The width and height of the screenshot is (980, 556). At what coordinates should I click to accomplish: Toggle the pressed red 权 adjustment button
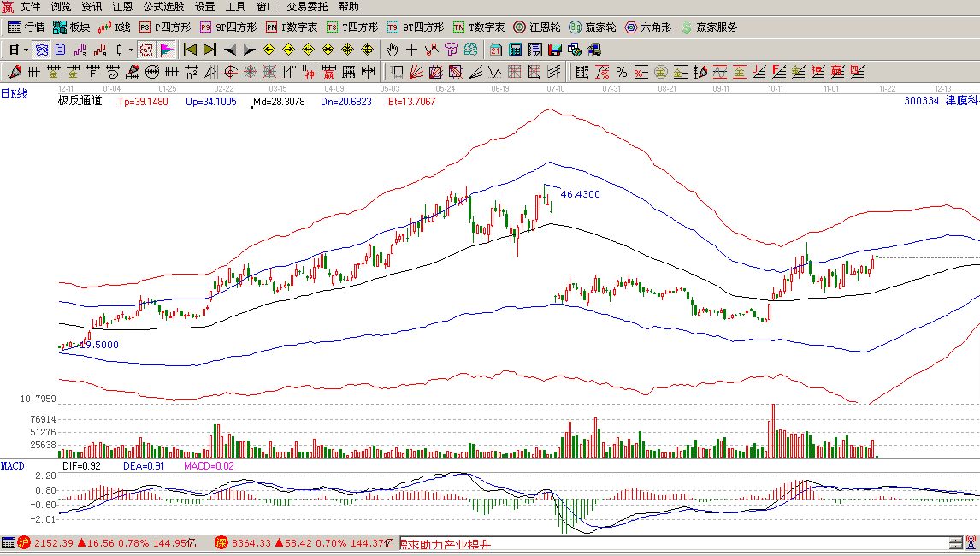point(146,50)
